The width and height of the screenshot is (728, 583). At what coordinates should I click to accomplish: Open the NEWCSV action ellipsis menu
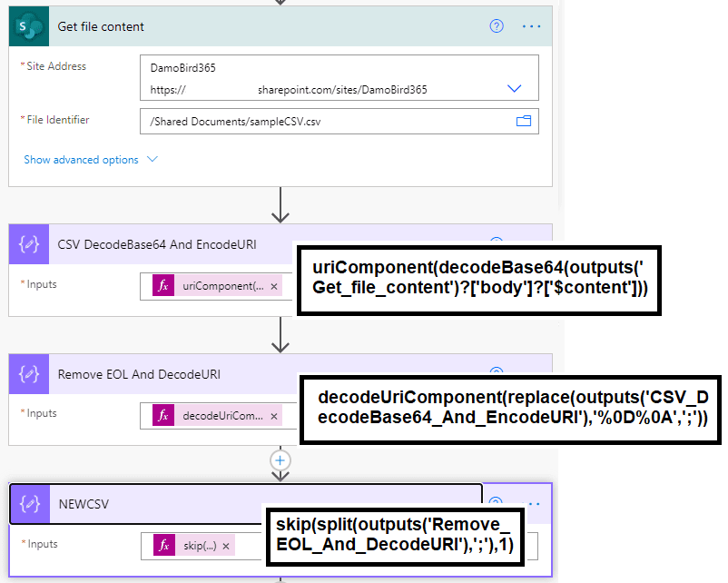531,503
